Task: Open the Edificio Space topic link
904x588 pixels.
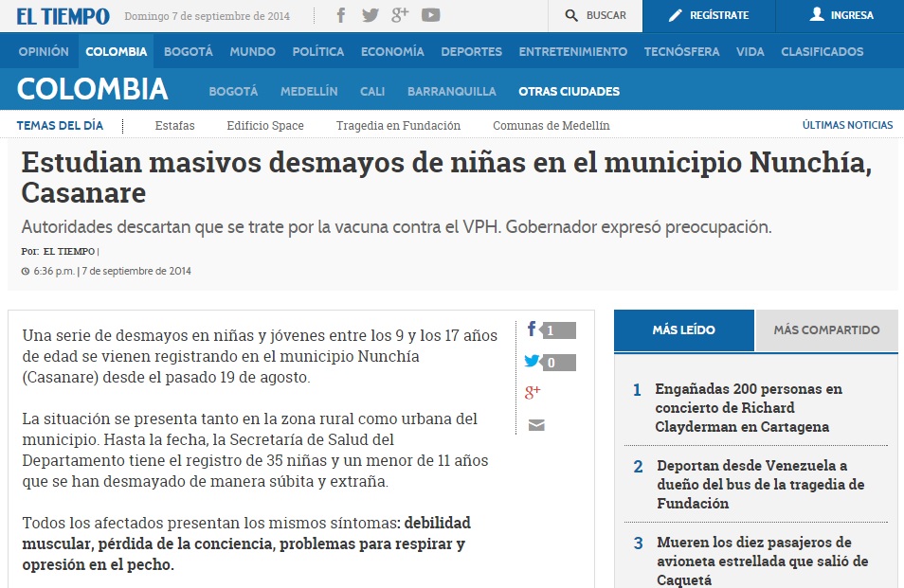Action: tap(265, 125)
